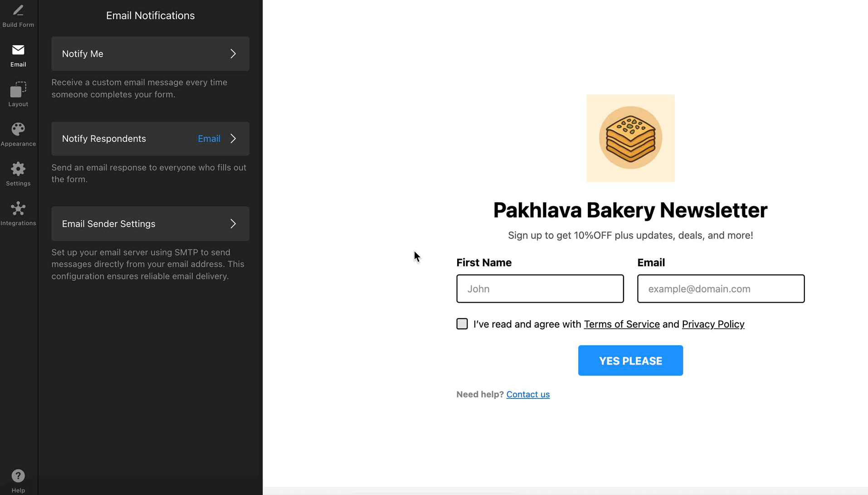
Task: Click the blue Email label on Notify Respondents
Action: (x=209, y=138)
